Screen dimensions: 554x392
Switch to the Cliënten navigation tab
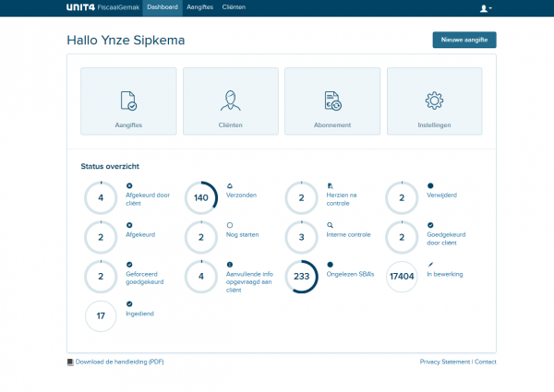(x=233, y=7)
